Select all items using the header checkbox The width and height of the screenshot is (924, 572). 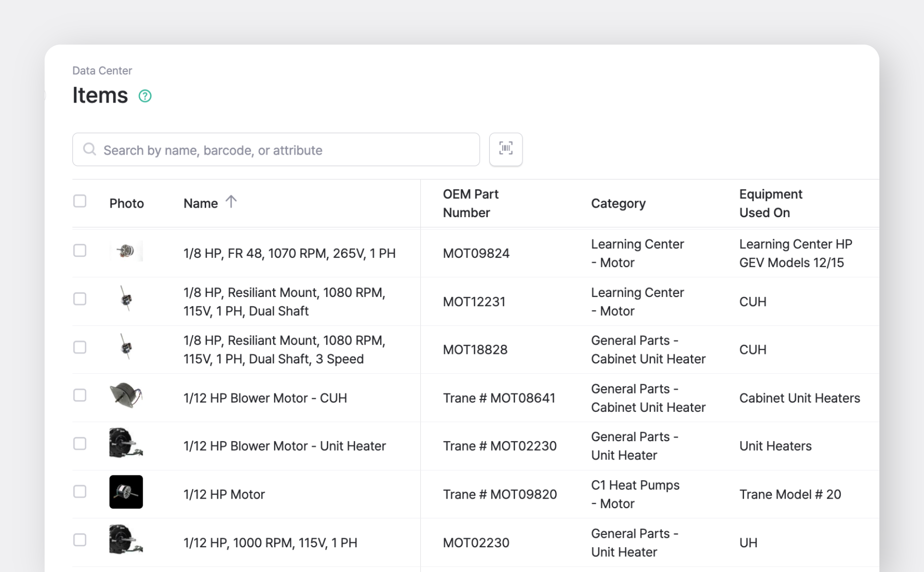point(80,200)
